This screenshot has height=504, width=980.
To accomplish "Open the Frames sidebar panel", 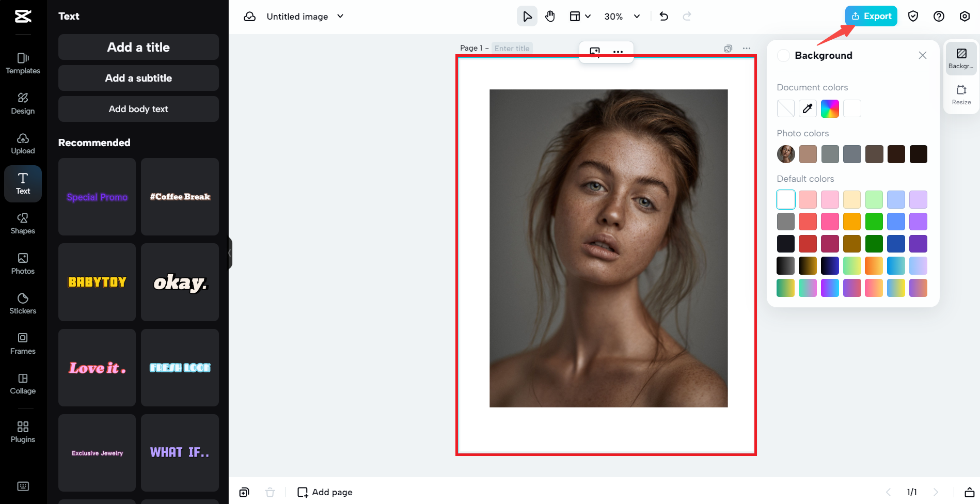I will (23, 343).
